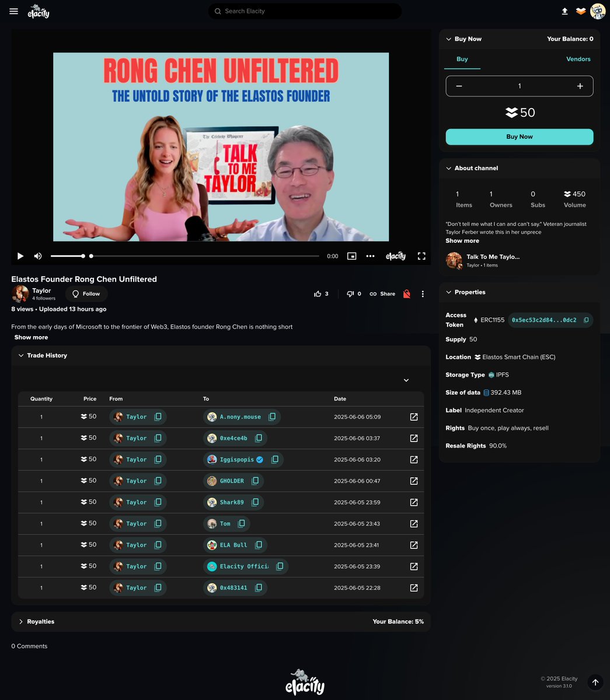
Task: Play the video
Action: 20,256
